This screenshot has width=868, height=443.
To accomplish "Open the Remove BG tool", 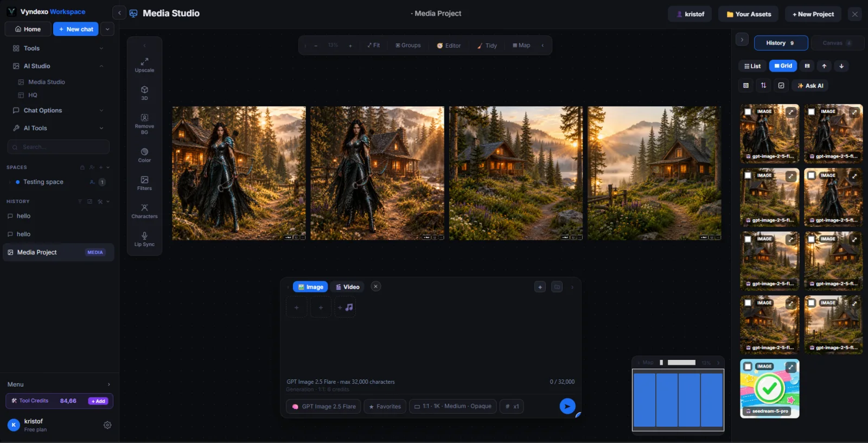I will 144,124.
